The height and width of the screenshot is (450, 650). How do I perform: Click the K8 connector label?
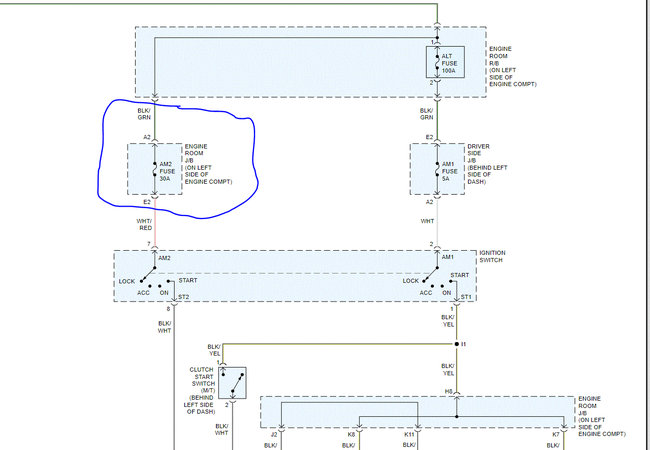pyautogui.click(x=351, y=435)
